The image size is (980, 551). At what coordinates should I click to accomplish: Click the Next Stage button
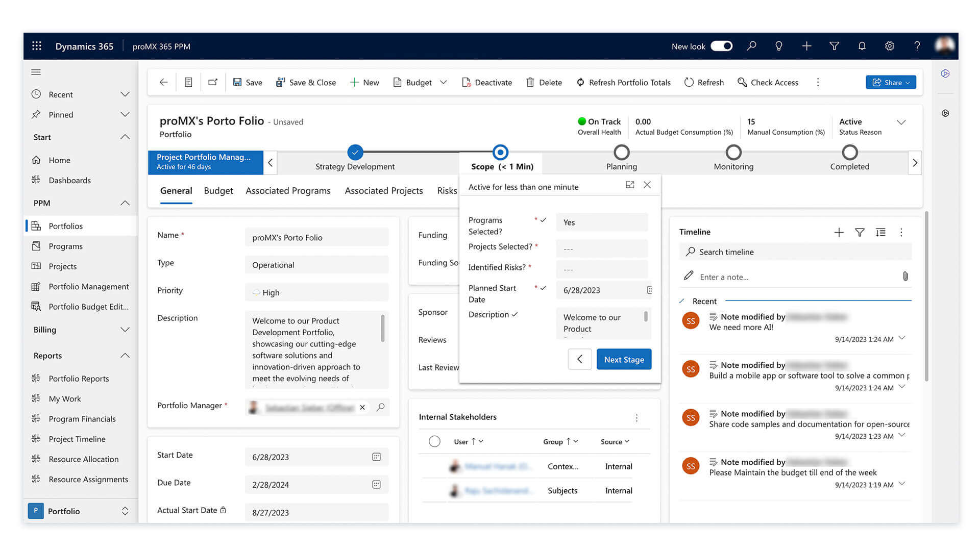624,359
